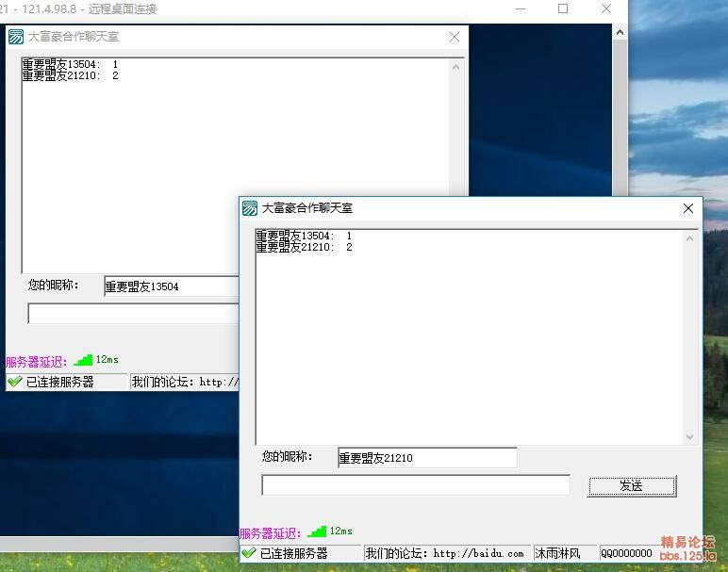728x572 pixels.
Task: Click 12ms latency value in front window
Action: click(340, 531)
